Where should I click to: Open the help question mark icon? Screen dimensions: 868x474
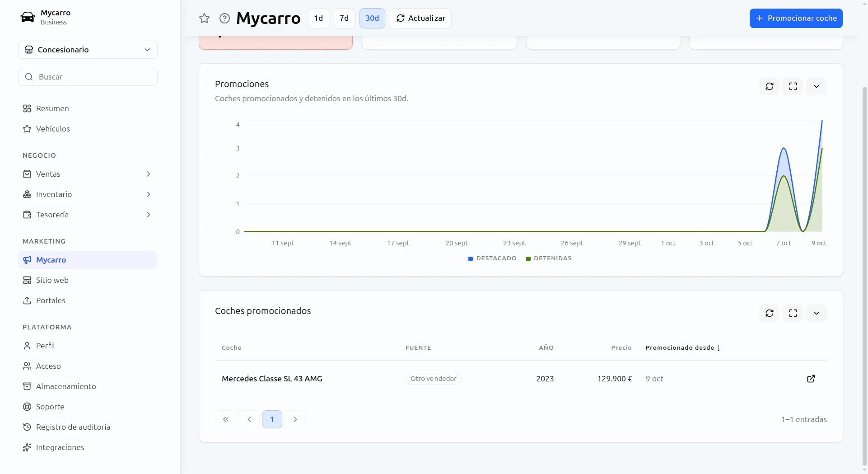tap(224, 18)
